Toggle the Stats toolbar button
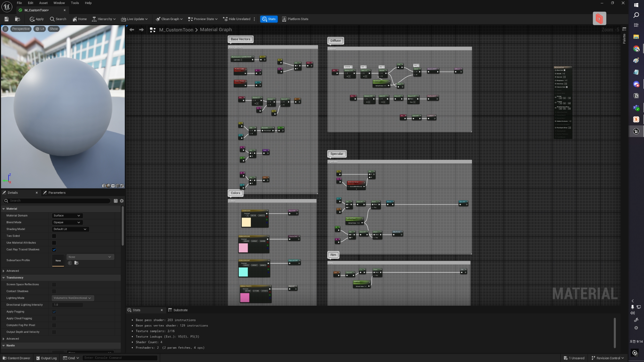 coord(269,19)
